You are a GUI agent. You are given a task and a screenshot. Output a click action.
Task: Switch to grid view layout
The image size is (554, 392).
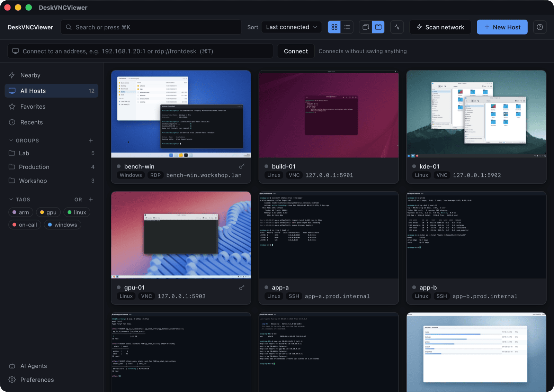pos(334,27)
